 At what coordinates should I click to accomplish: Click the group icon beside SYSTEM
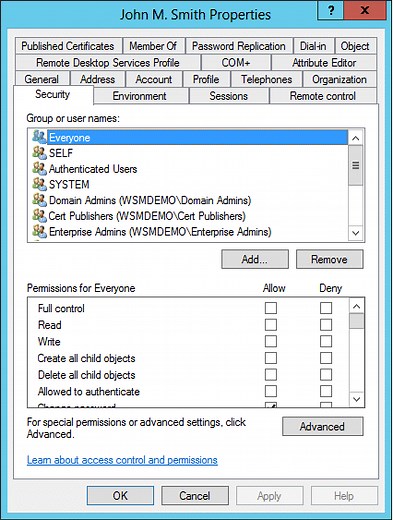[39, 184]
